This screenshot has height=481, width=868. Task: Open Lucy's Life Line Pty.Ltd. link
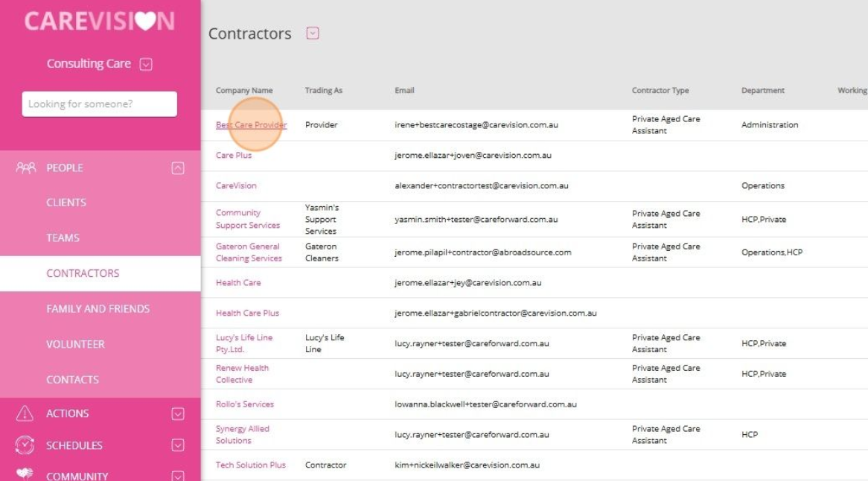[x=244, y=344]
